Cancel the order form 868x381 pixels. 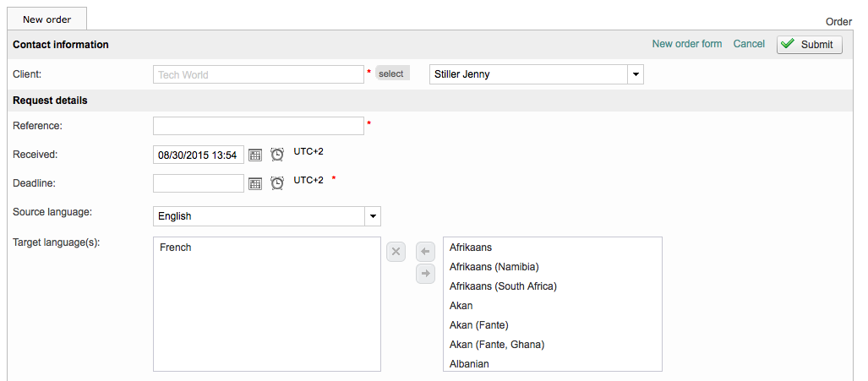point(749,44)
